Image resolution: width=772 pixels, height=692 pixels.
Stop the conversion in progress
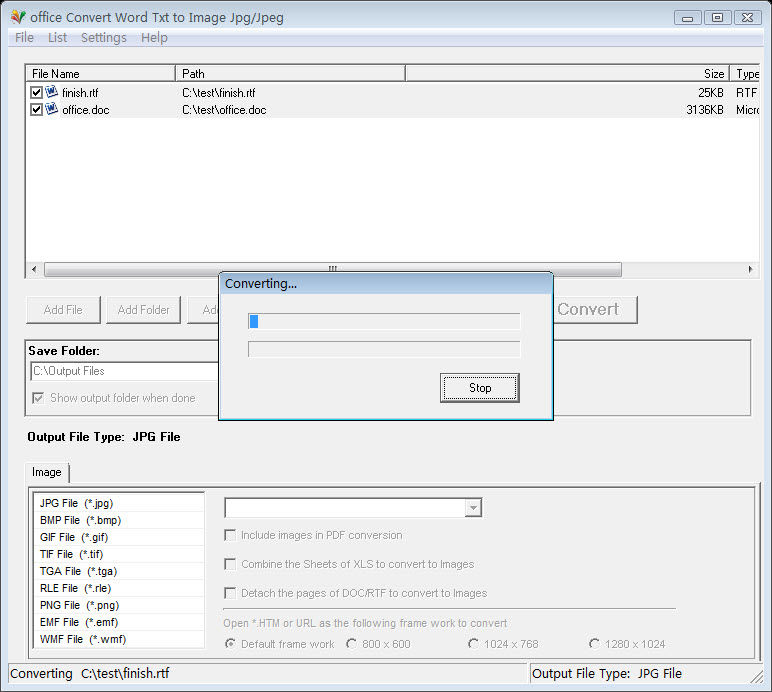coord(480,388)
